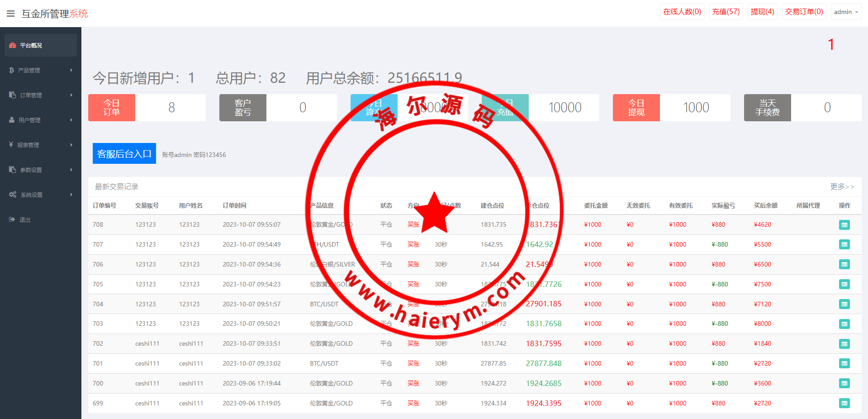
Task: Open the admin user dropdown
Action: click(846, 12)
